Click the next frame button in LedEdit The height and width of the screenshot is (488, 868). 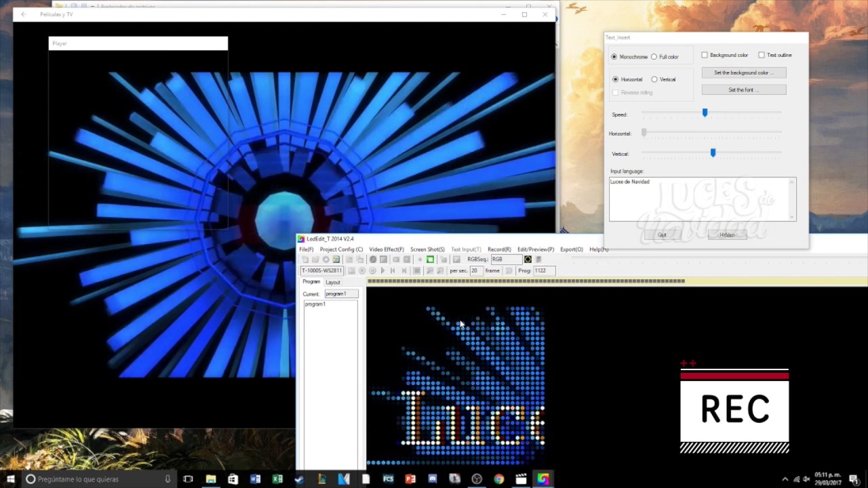tap(404, 270)
